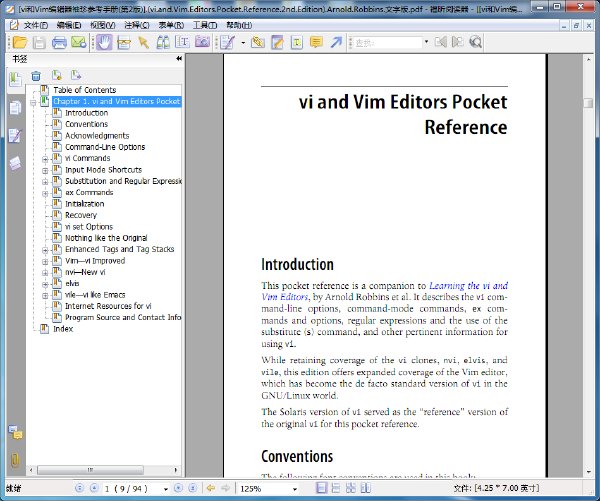Open the page number dropdown
The image size is (600, 501).
(166, 489)
